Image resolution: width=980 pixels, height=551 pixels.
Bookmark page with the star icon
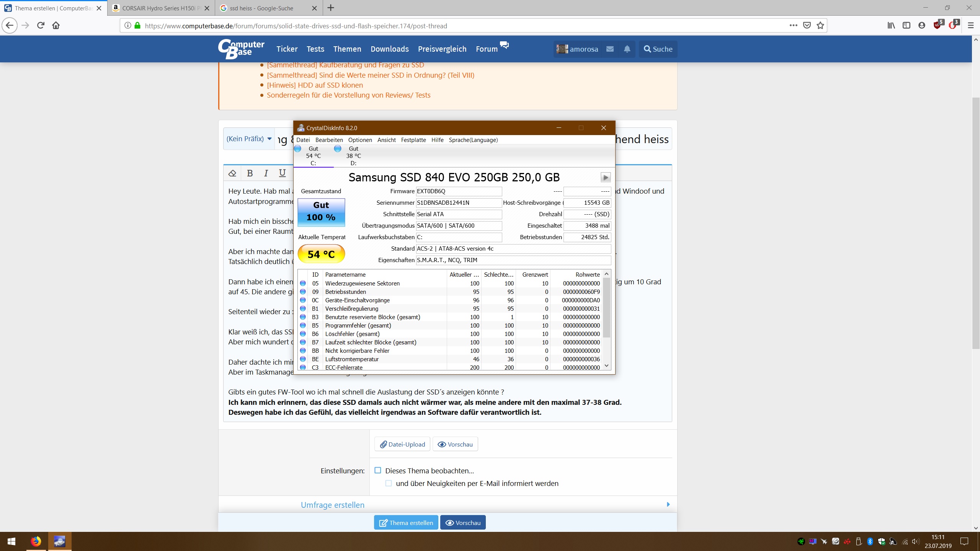click(x=820, y=26)
